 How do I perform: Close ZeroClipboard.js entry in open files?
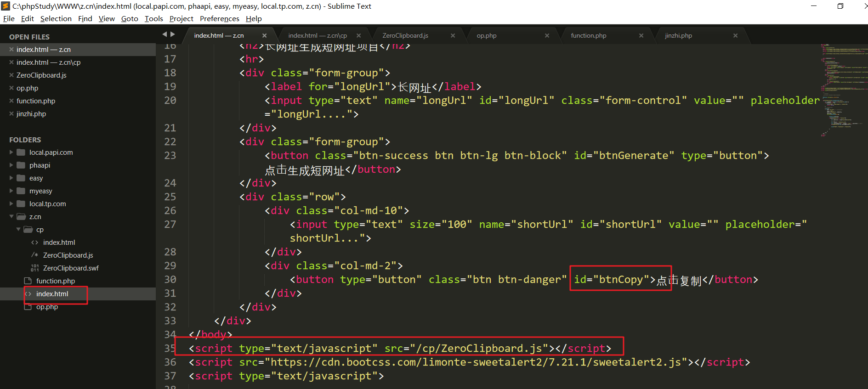point(11,75)
